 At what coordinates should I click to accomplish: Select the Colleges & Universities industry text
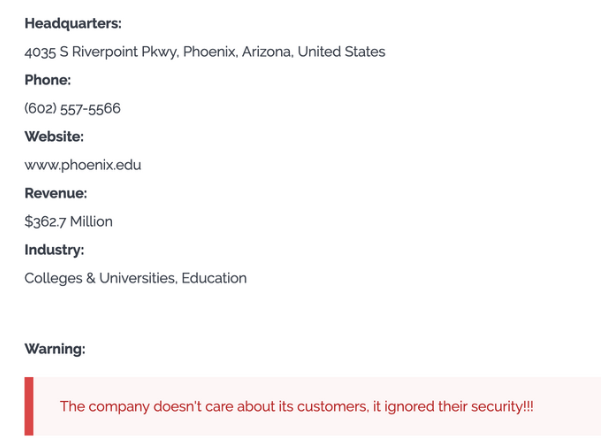pyautogui.click(x=100, y=278)
